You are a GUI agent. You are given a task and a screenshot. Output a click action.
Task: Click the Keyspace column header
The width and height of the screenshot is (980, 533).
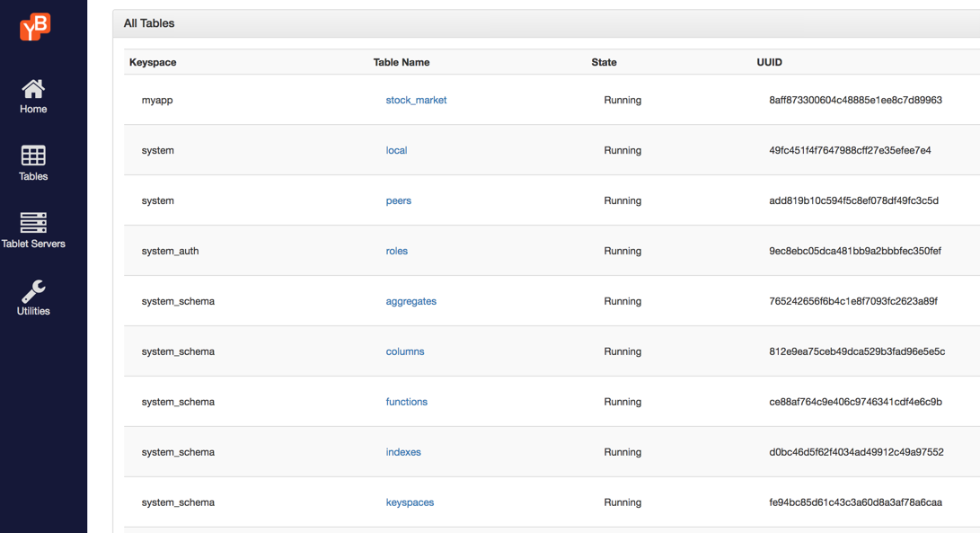[153, 63]
